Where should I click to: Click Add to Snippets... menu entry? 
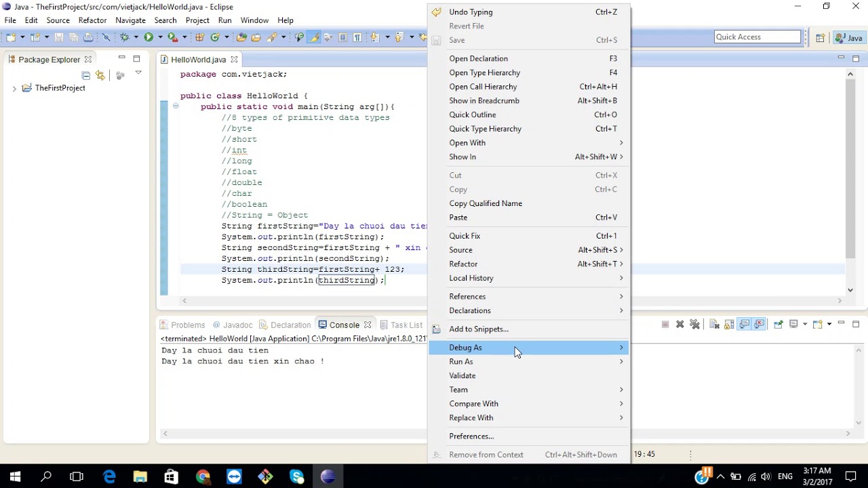(x=529, y=329)
